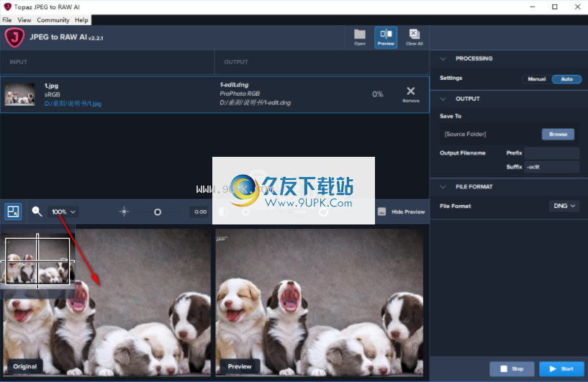The width and height of the screenshot is (588, 382).
Task: Collapse the PROCESSING section
Action: coord(443,58)
